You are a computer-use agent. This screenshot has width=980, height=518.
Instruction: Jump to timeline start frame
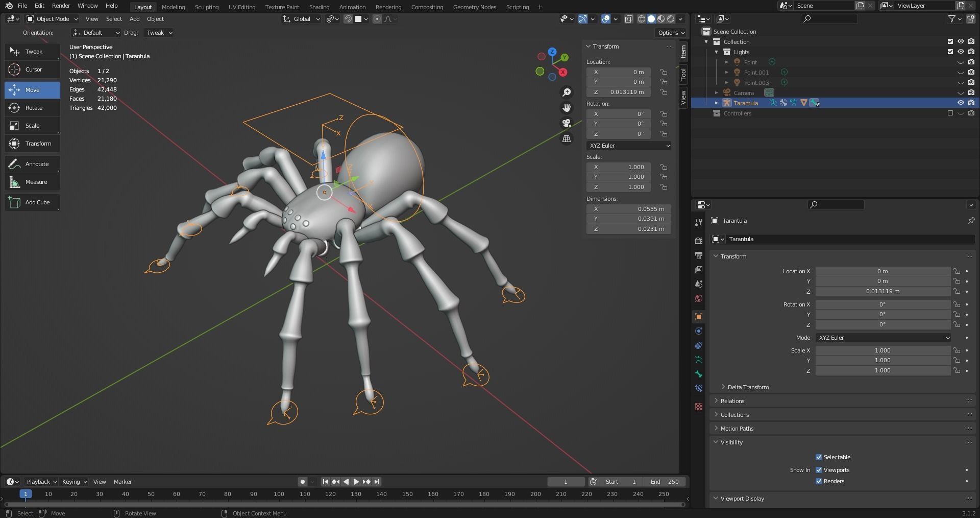click(325, 482)
